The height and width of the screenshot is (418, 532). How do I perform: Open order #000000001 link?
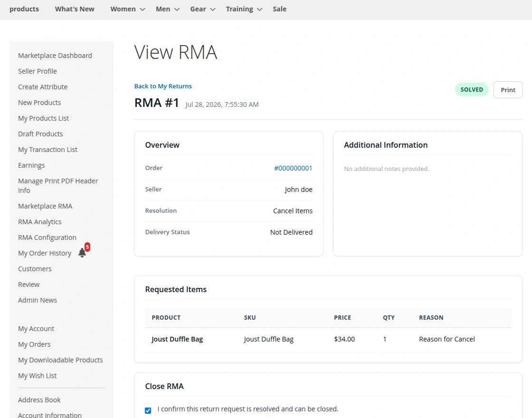293,168
